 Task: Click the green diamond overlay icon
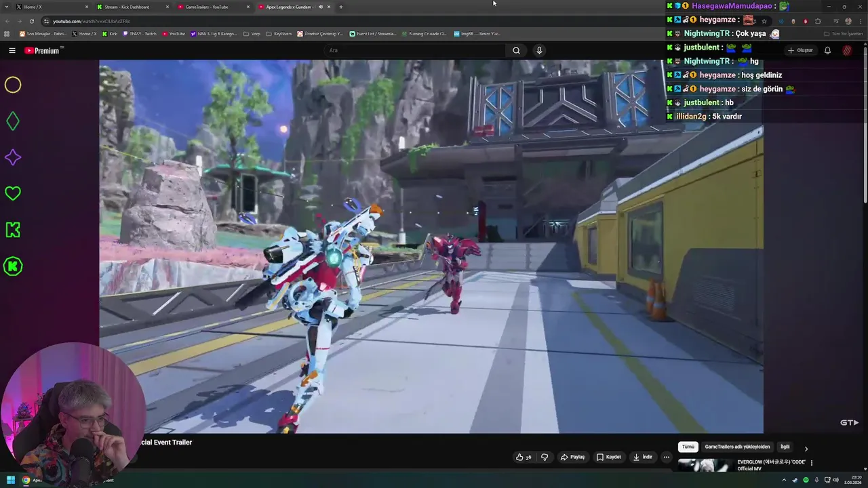point(13,121)
